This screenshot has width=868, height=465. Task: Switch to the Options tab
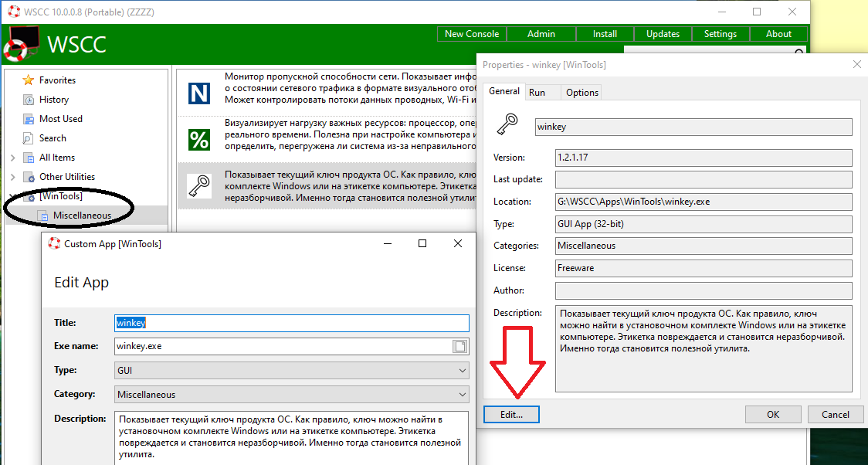[581, 92]
